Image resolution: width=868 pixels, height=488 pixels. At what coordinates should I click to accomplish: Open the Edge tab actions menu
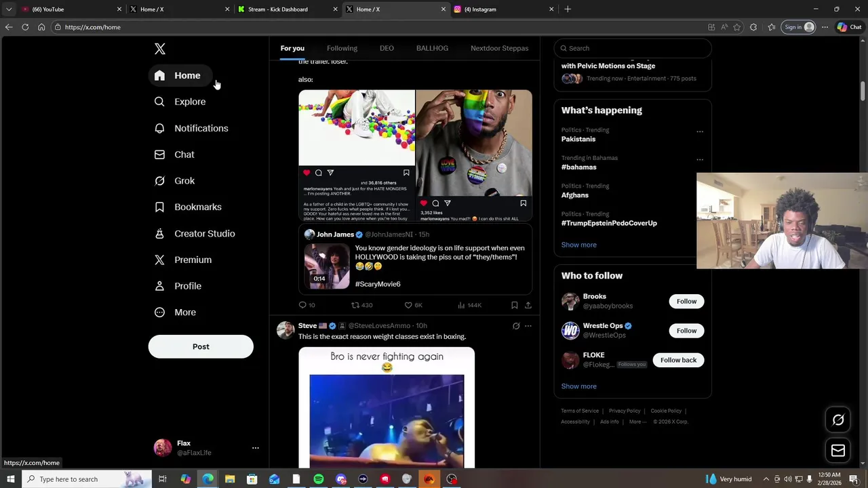8,9
